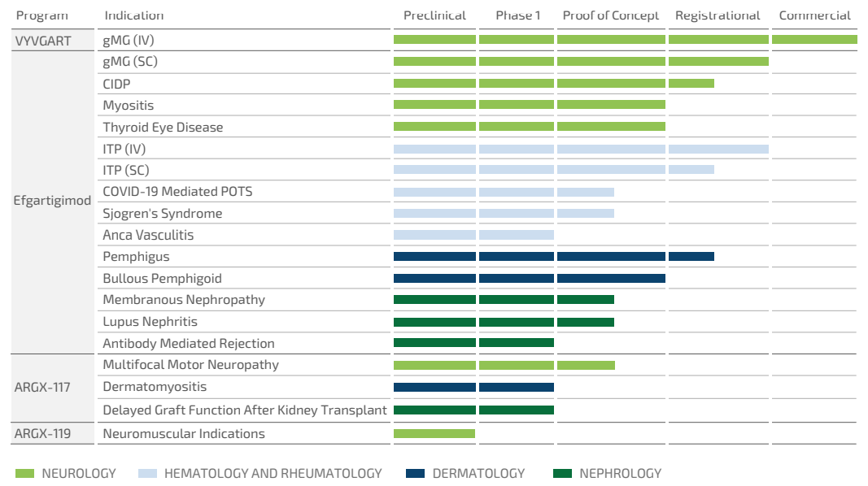The height and width of the screenshot is (486, 868).
Task: Open the COVID-19 Mediated POTS indication
Action: pos(177,192)
